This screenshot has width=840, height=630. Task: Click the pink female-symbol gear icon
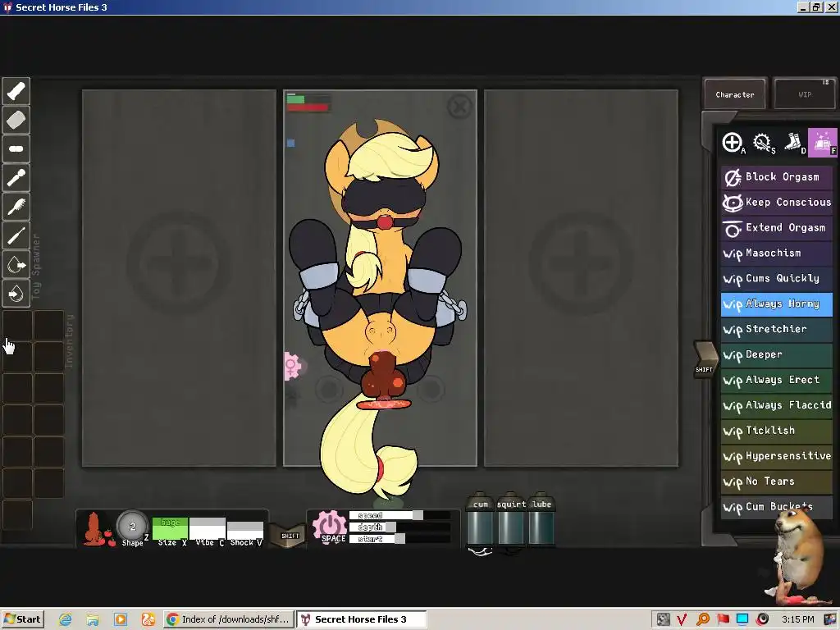point(291,367)
